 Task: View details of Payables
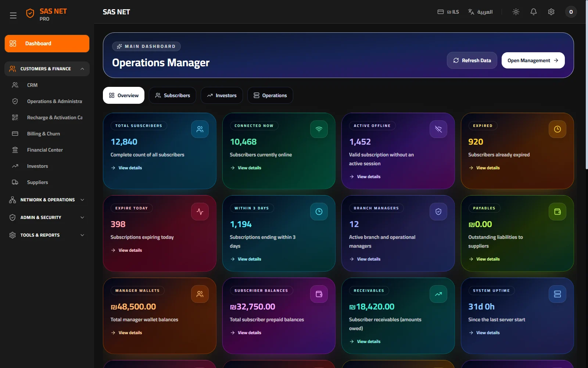[484, 259]
